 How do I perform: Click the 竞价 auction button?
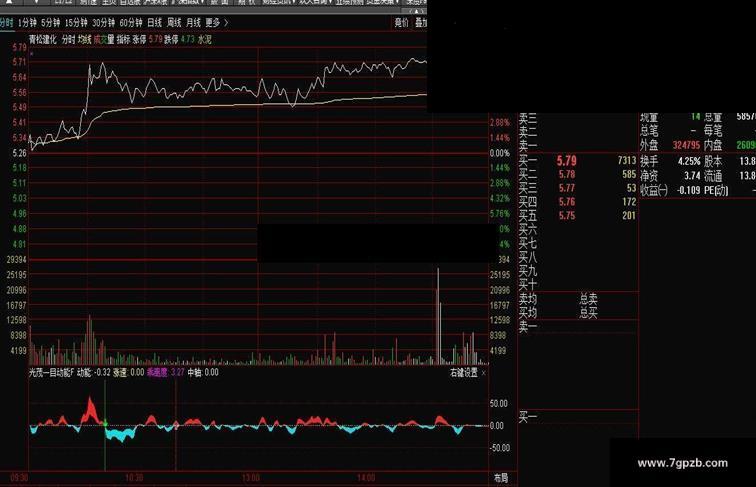[401, 22]
